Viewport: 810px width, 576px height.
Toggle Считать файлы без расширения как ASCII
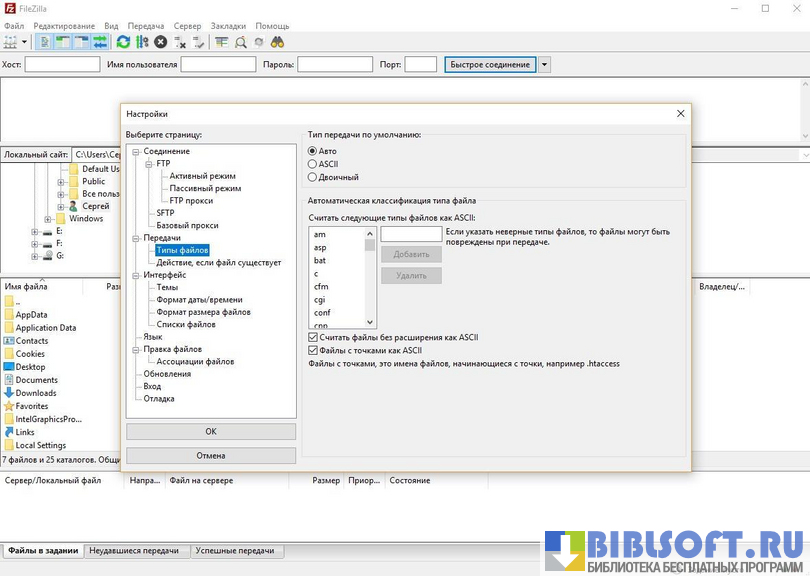click(313, 338)
